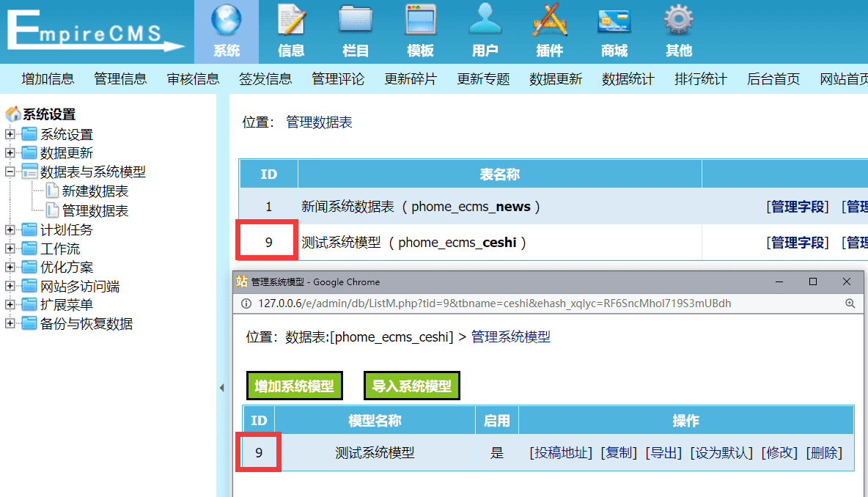The width and height of the screenshot is (868, 497).
Task: Open 数据统计 menu item
Action: 628,79
